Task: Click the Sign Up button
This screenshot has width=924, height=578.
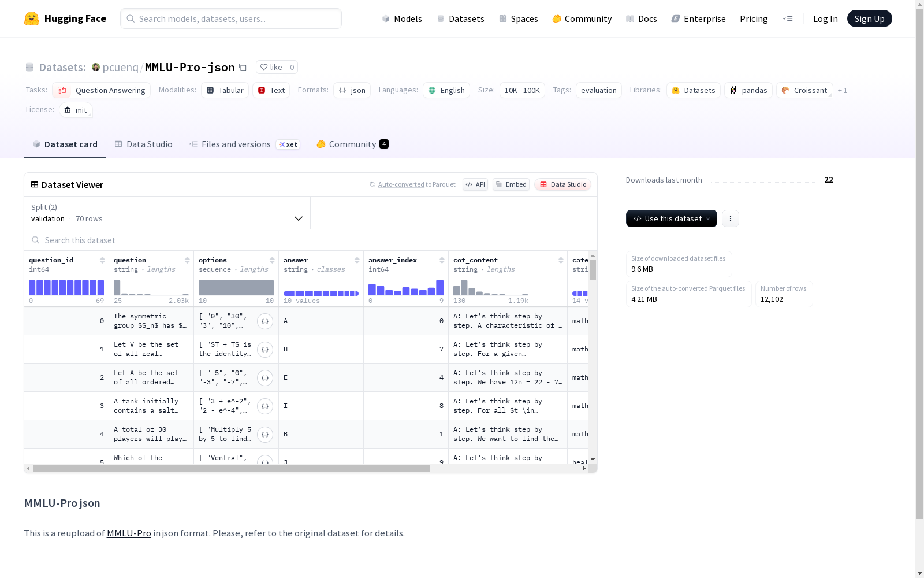Action: click(870, 18)
